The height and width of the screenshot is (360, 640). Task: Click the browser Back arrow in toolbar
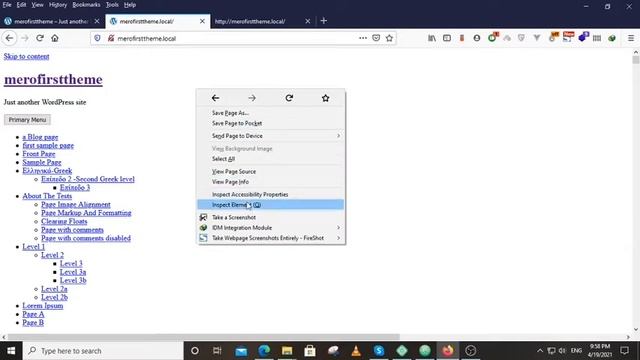(9, 38)
